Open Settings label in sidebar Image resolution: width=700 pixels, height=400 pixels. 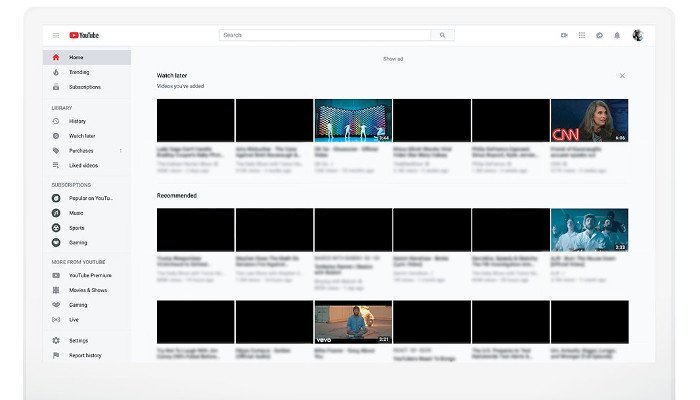click(79, 341)
